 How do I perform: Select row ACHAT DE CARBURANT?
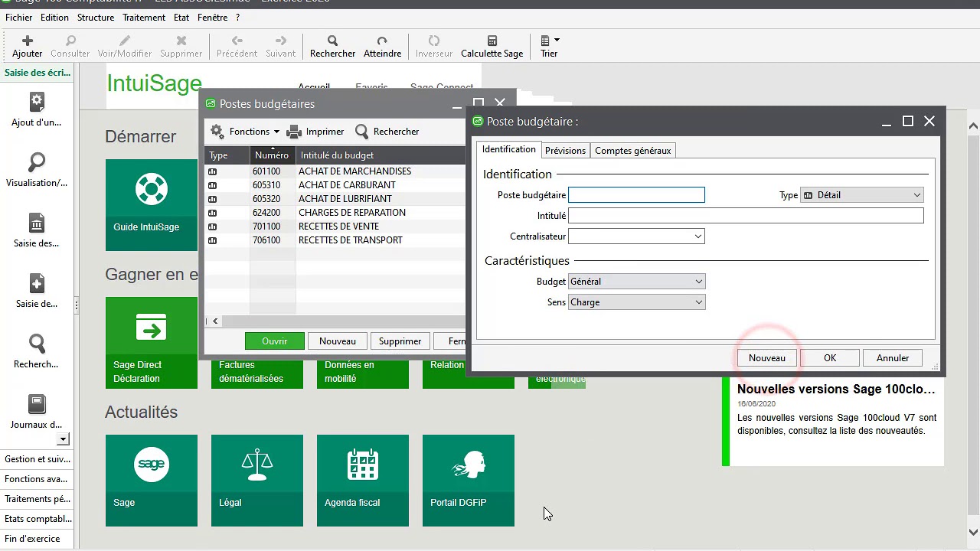tap(335, 185)
